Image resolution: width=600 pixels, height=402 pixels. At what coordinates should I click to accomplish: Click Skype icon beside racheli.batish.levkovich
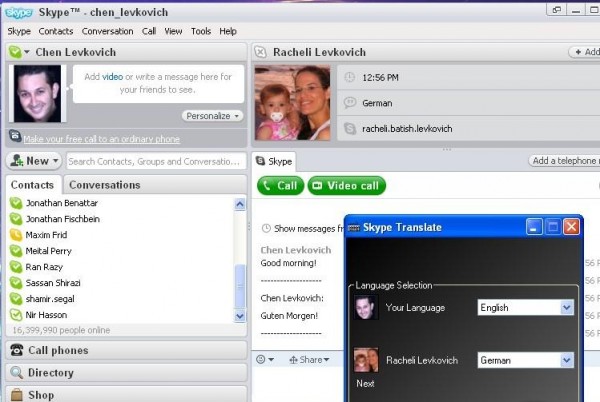coord(350,129)
